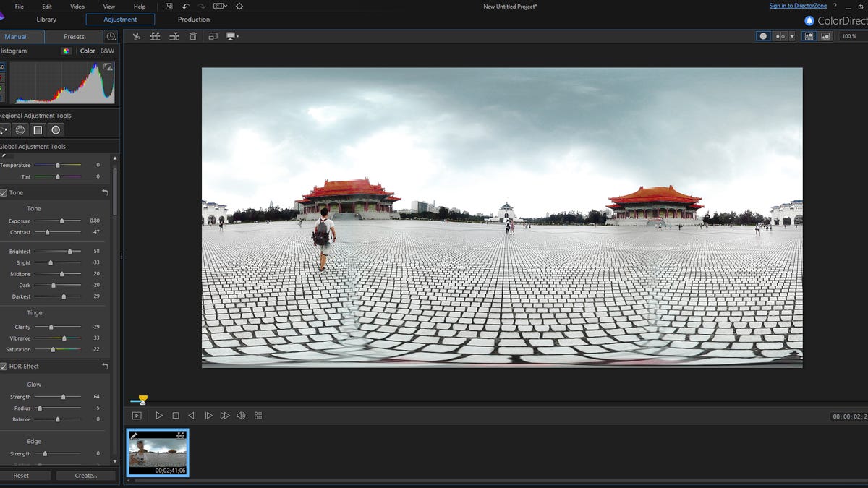Disable the HDR Effect checkbox

[4, 367]
